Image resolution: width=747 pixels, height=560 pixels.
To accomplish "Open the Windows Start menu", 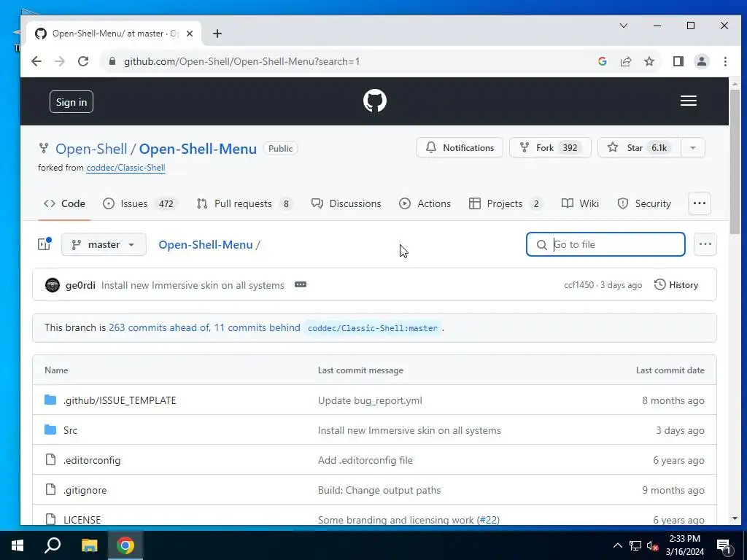I will tap(18, 545).
